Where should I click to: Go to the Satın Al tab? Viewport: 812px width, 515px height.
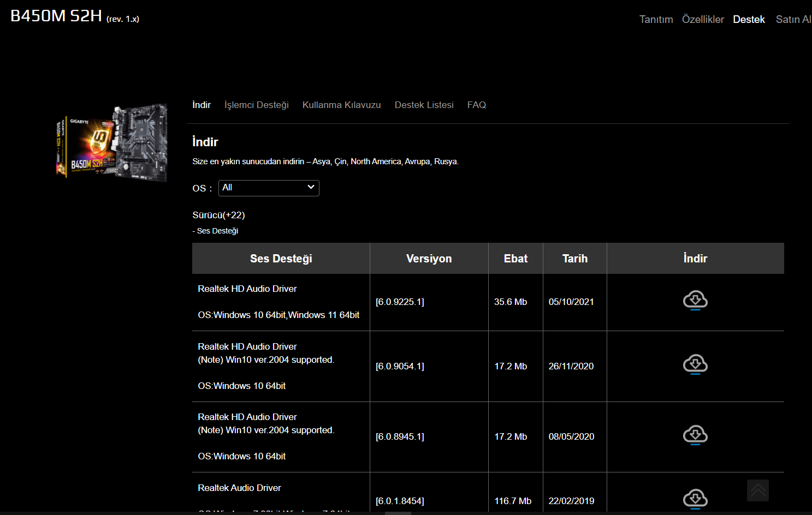pyautogui.click(x=793, y=19)
